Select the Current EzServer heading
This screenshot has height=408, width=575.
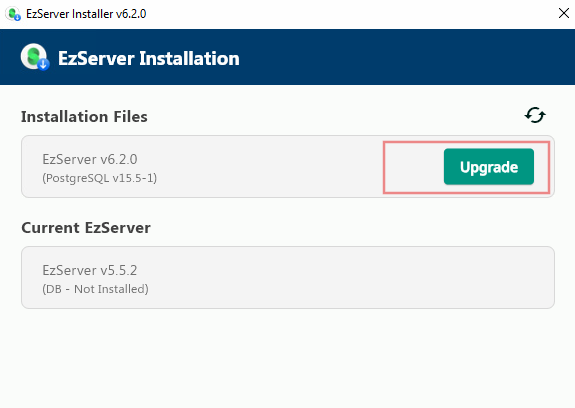pyautogui.click(x=86, y=228)
